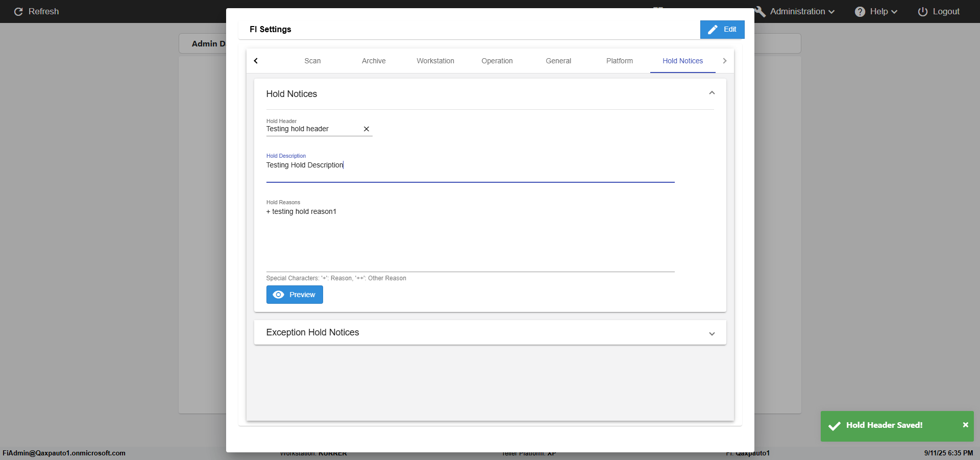Expand the Exception Hold Notices section
Viewport: 980px width, 460px height.
[x=712, y=333]
